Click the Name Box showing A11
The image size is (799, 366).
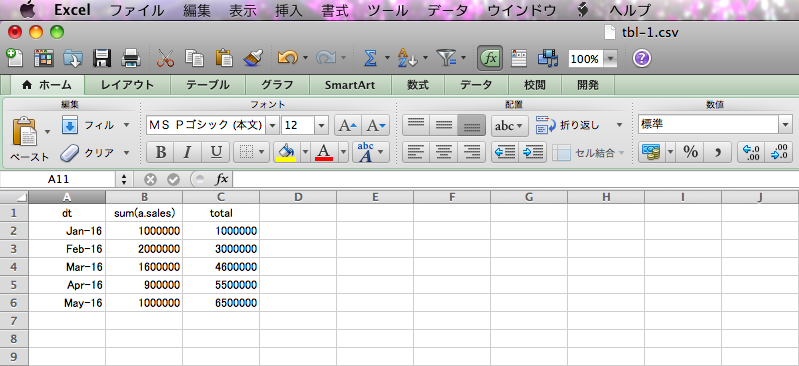click(59, 179)
